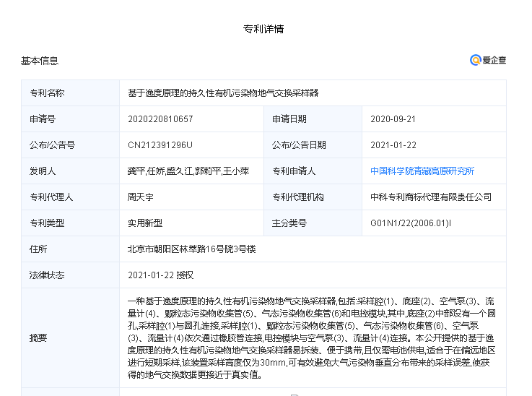The height and width of the screenshot is (396, 532).
Task: Click the 专利详情 page title
Action: tap(263, 30)
